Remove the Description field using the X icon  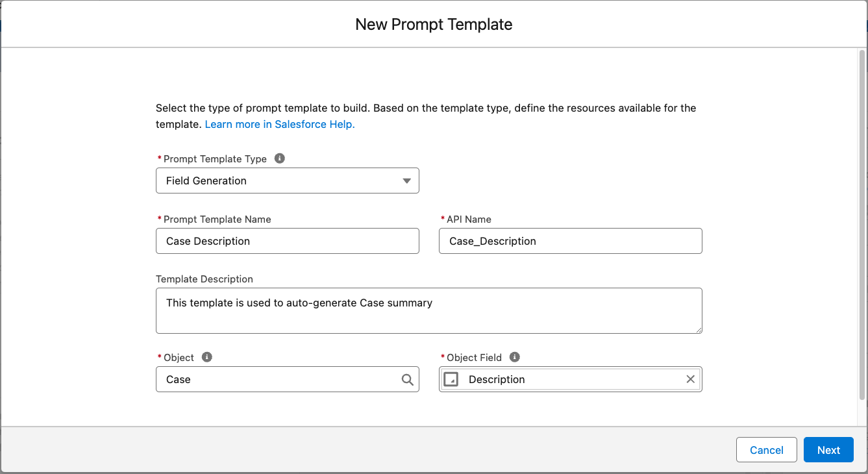(x=690, y=379)
